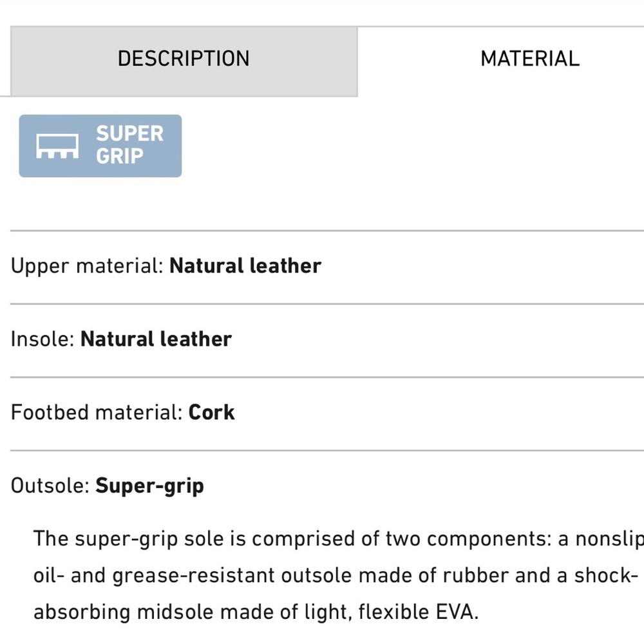Click the sole tread icon in the badge
644x644 pixels.
point(57,146)
